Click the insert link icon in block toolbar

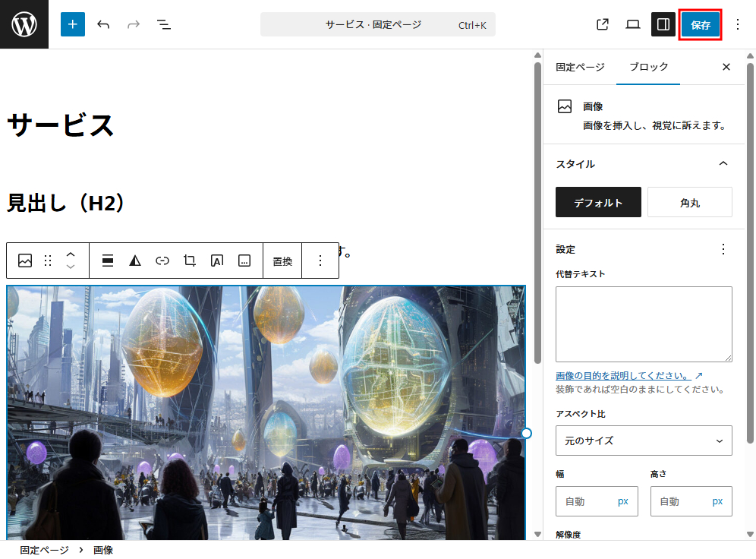[162, 261]
